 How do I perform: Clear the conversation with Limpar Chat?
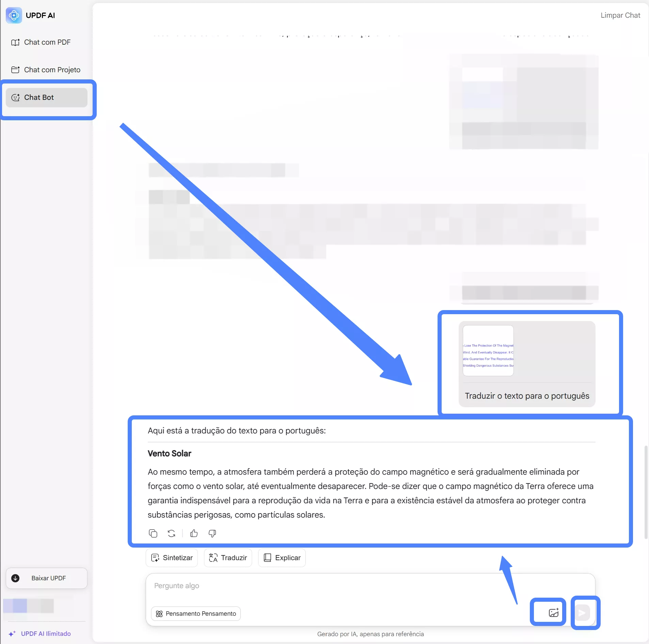point(620,15)
